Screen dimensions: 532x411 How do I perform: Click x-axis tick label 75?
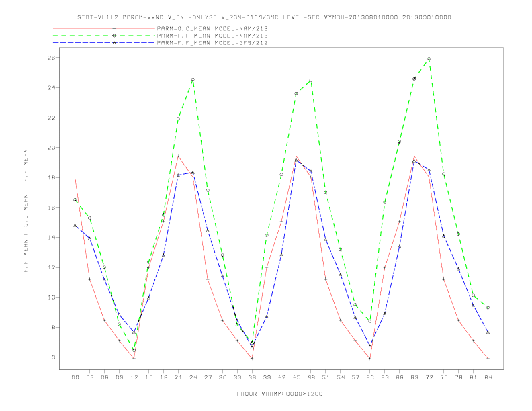tap(443, 377)
